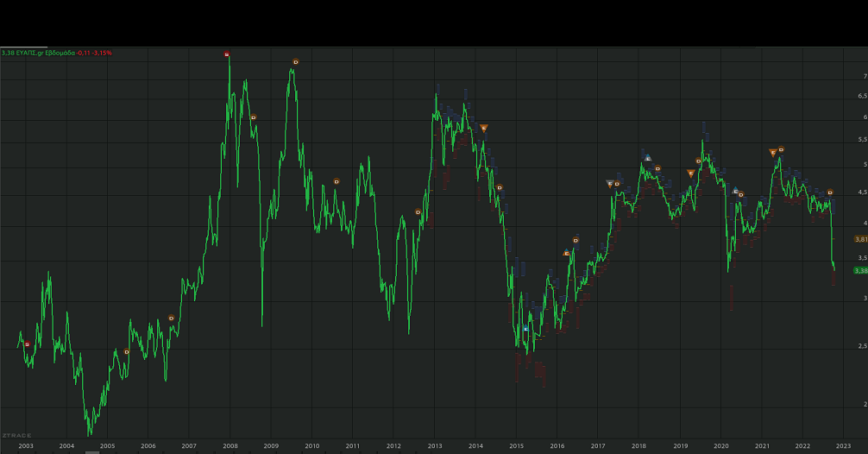Image resolution: width=868 pixels, height=454 pixels.
Task: Click the 2018 year label on time axis
Action: (x=638, y=445)
